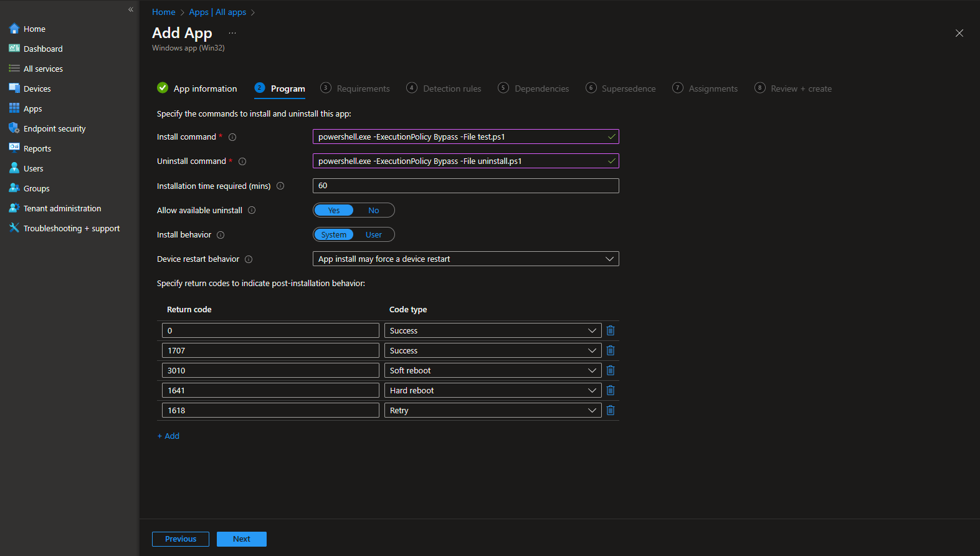Edit the return code 1707 field

[270, 350]
